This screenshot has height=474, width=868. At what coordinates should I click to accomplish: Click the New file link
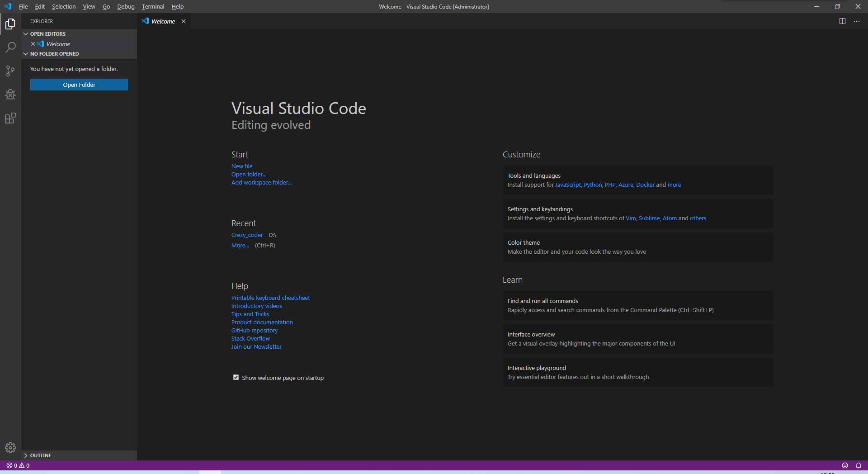pos(242,166)
